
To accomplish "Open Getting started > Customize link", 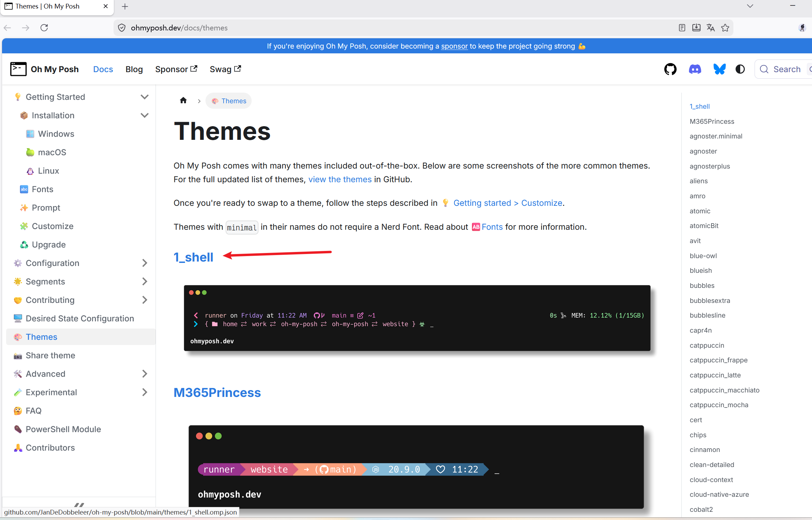I will [508, 203].
